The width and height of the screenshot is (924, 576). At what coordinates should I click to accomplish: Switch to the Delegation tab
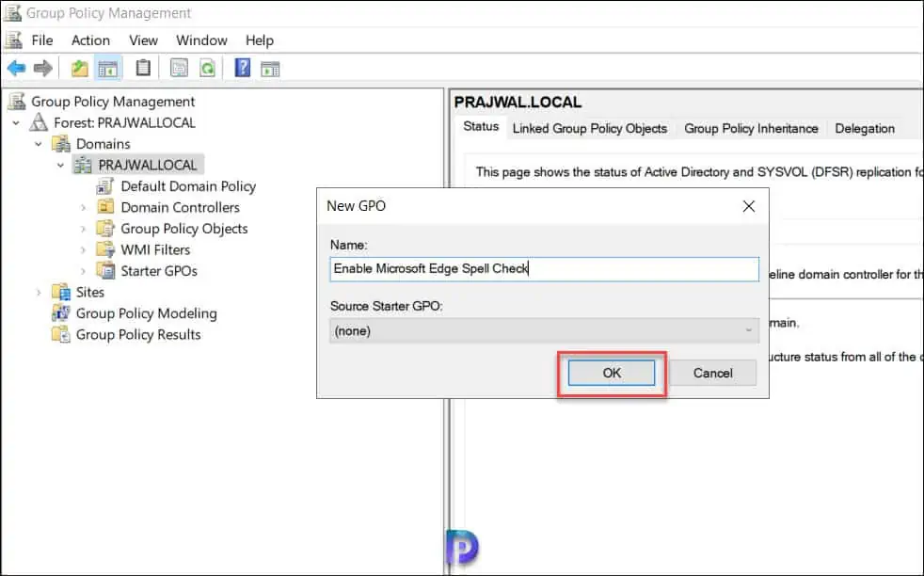click(865, 129)
